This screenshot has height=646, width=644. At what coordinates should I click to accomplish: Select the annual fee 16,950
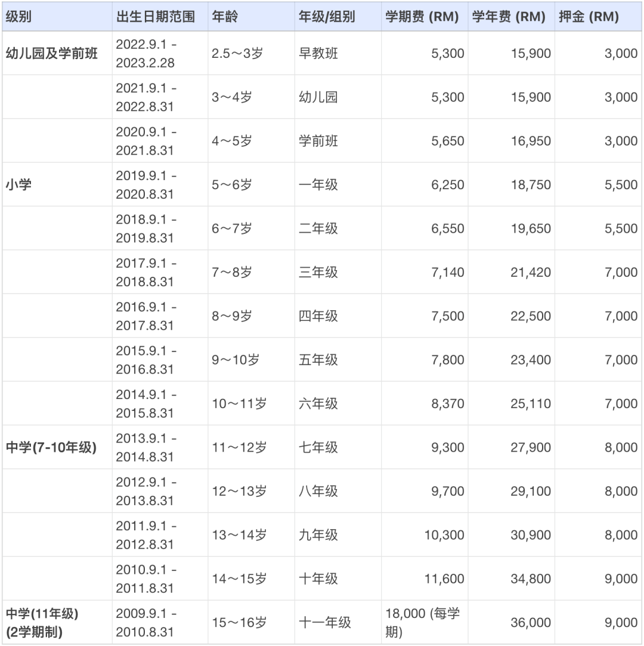point(511,141)
